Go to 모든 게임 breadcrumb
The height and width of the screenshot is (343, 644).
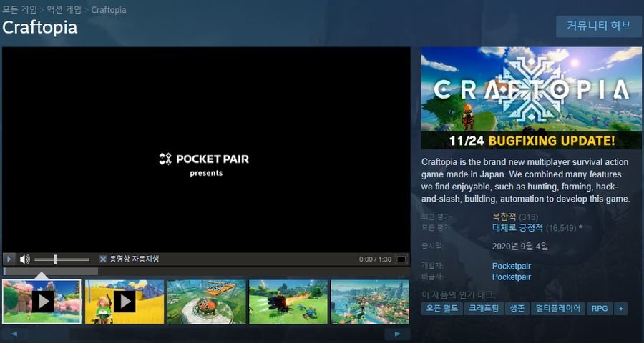tap(20, 9)
